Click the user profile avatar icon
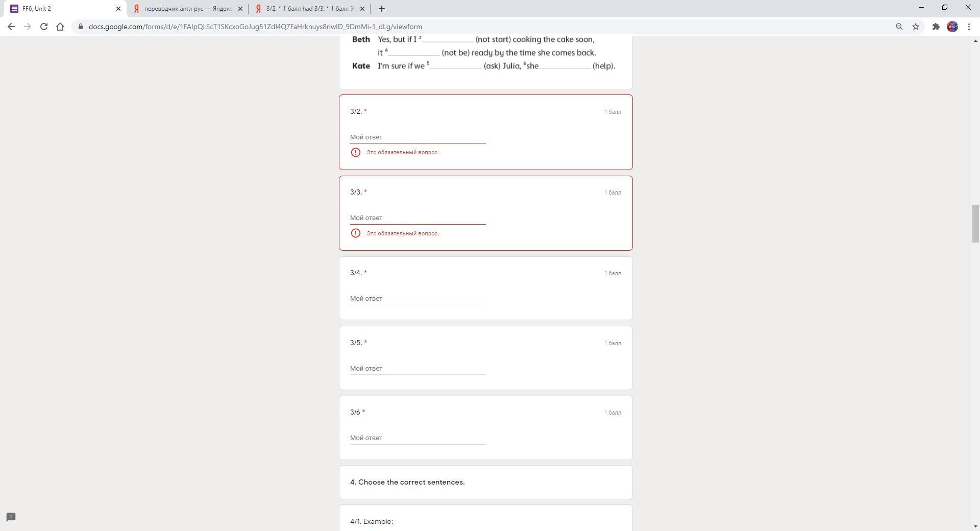980x531 pixels. [952, 27]
